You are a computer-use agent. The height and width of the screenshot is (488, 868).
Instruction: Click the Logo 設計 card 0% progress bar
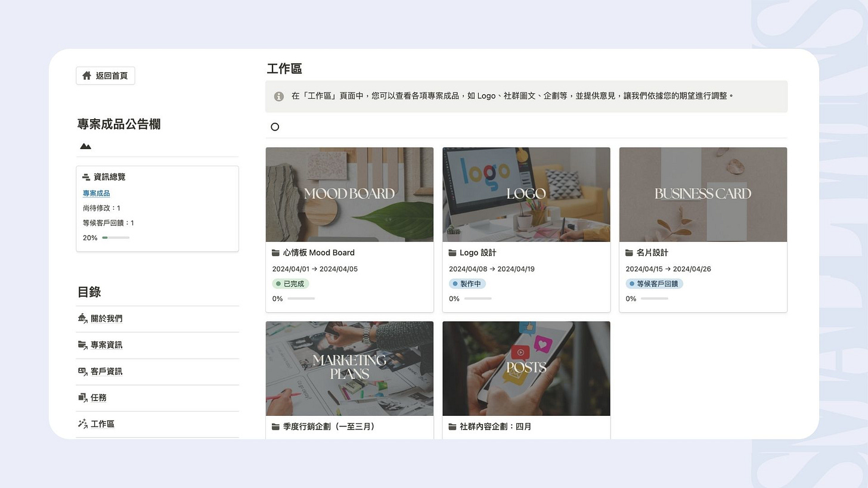tap(478, 299)
